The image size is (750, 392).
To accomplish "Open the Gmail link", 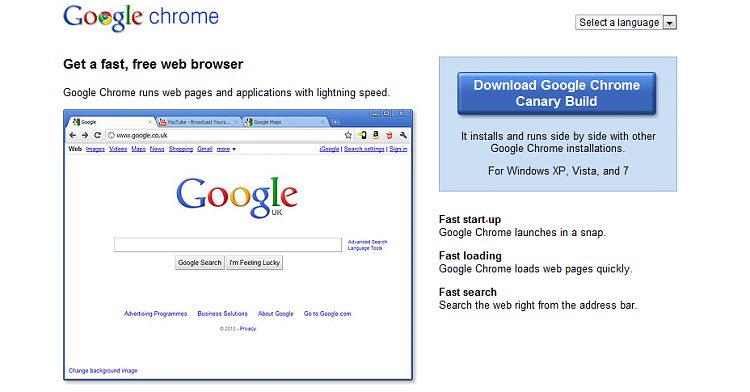I will (205, 149).
